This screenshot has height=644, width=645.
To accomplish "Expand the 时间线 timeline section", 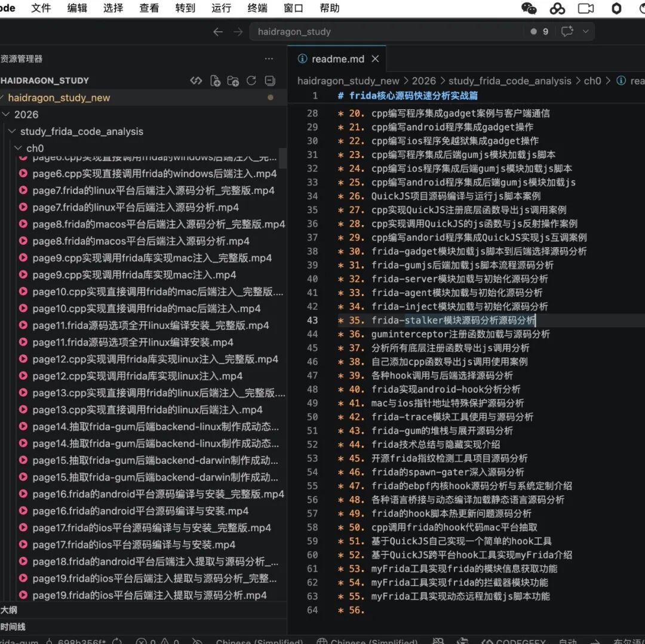I will pos(143,627).
